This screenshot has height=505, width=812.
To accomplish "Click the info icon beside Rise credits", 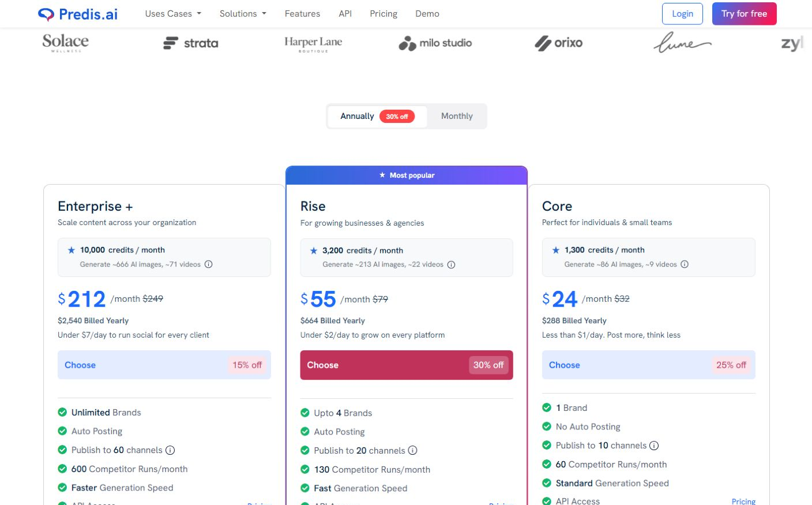I will (x=452, y=265).
